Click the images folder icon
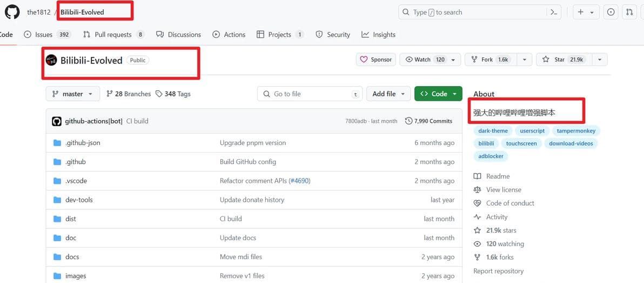 [57, 276]
